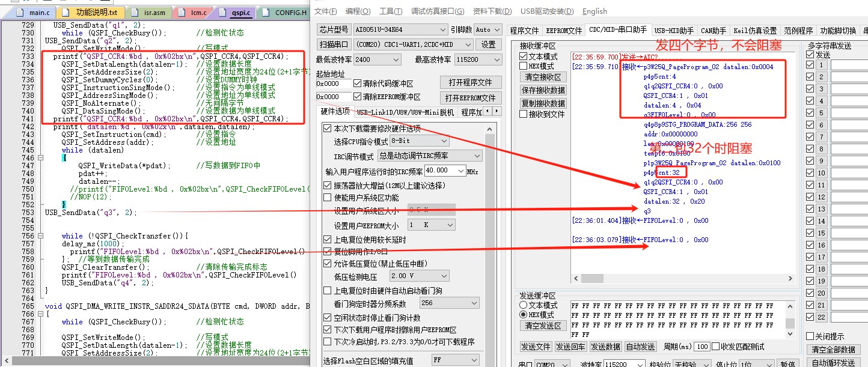Switch to the 程序文件 tab
868x367 pixels.
[525, 31]
